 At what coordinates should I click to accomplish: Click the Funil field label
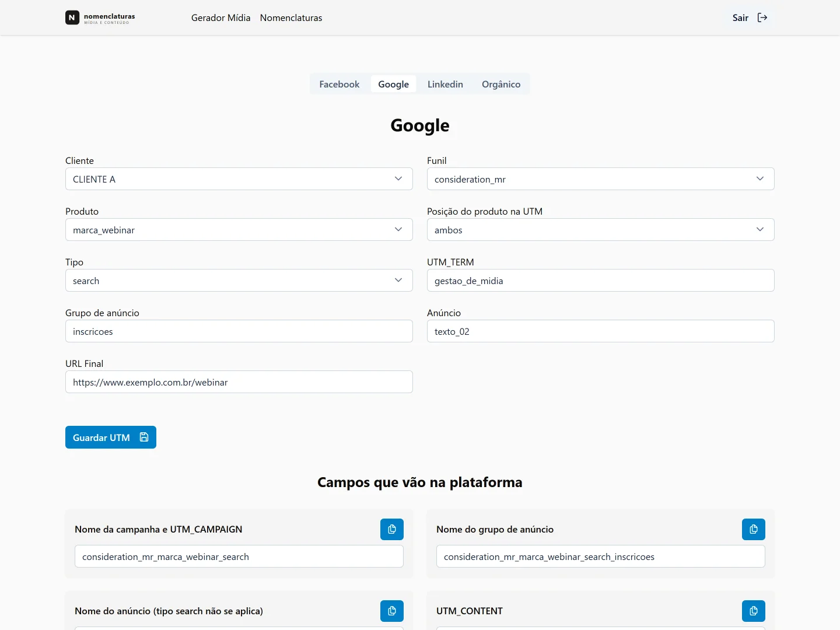point(437,160)
